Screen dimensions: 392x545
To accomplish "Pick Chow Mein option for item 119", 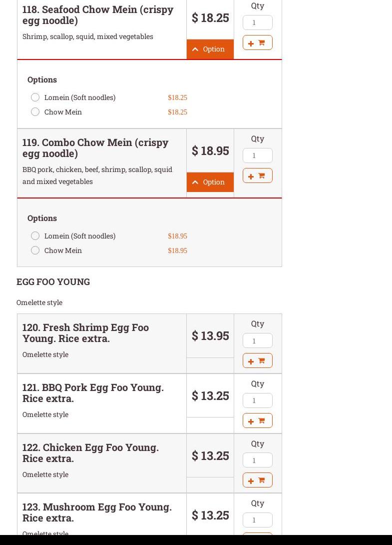I will (x=35, y=250).
